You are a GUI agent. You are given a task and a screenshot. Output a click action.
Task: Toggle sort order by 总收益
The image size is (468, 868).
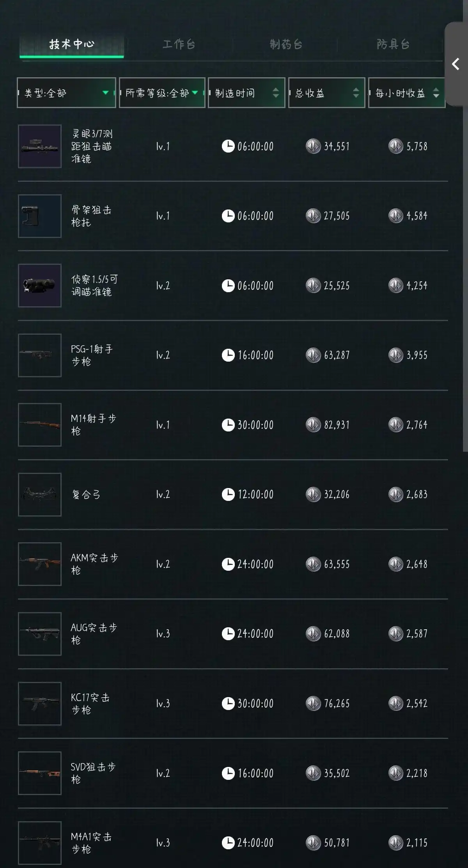click(326, 93)
